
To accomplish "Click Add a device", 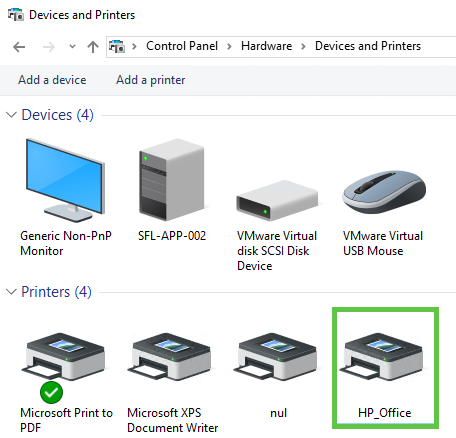I will (52, 80).
